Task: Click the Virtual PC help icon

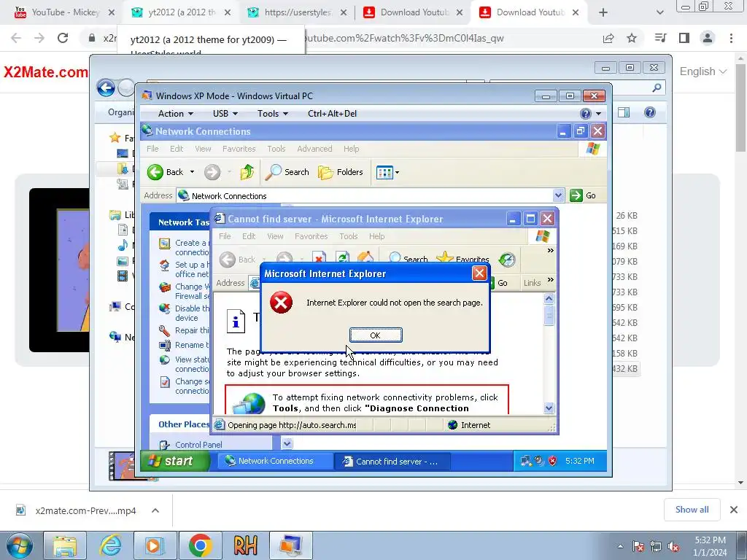Action: pos(586,113)
